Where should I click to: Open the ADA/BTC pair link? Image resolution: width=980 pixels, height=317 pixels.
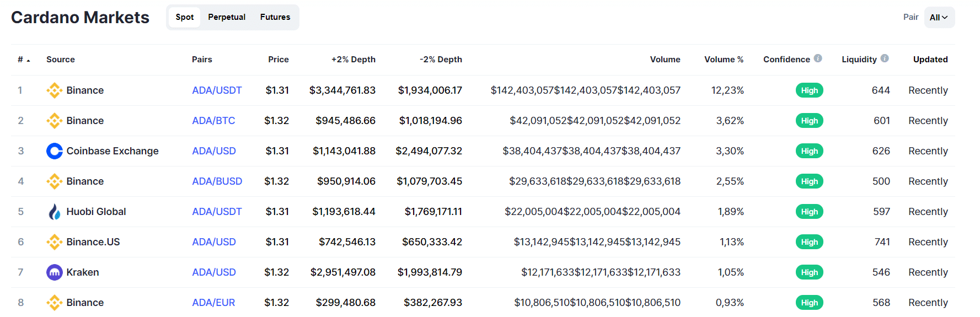tap(213, 121)
